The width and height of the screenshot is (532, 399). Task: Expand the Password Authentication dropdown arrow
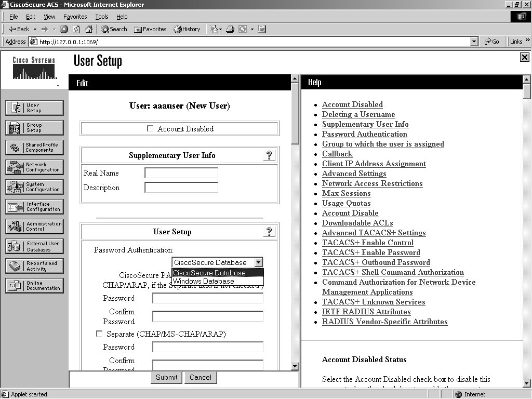pyautogui.click(x=259, y=262)
